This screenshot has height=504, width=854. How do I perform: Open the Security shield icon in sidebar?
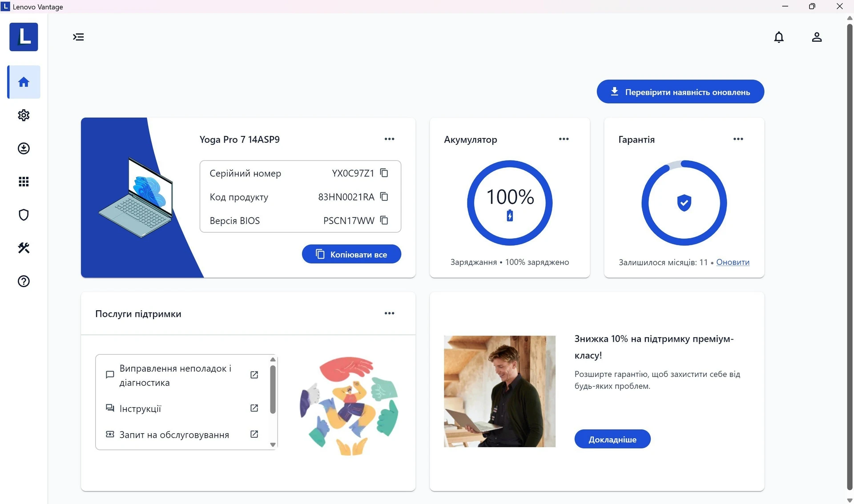click(x=24, y=215)
